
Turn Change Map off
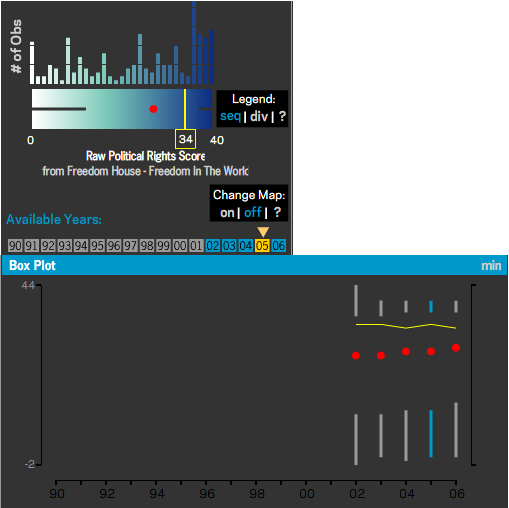[253, 212]
